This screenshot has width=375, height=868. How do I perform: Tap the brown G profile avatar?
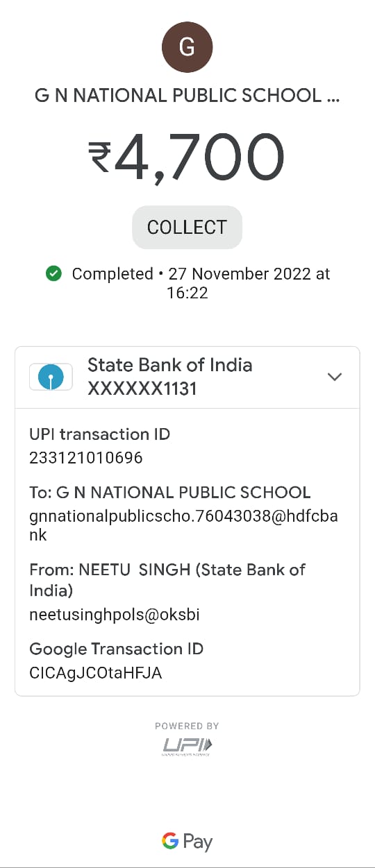(187, 46)
